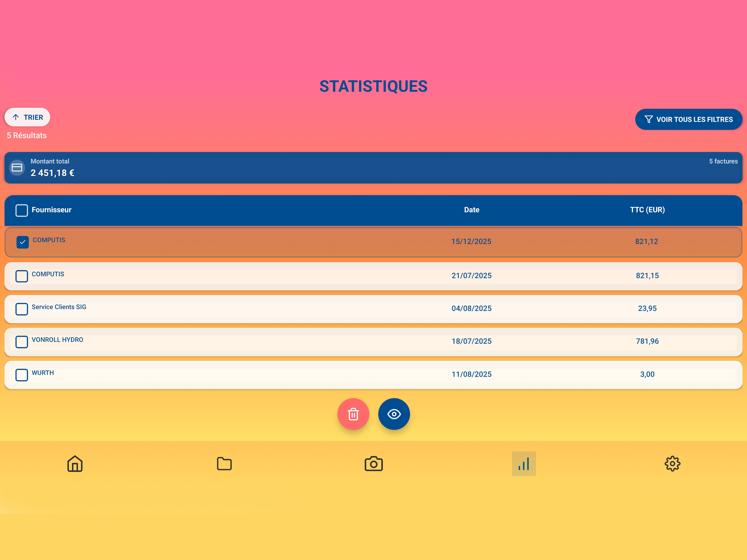
Task: Click the credit card total icon
Action: 17,167
